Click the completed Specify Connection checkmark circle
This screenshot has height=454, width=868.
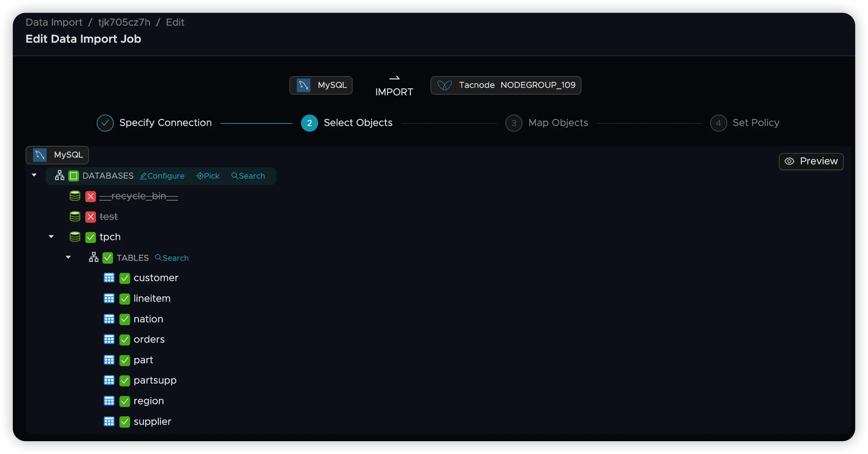pyautogui.click(x=105, y=123)
